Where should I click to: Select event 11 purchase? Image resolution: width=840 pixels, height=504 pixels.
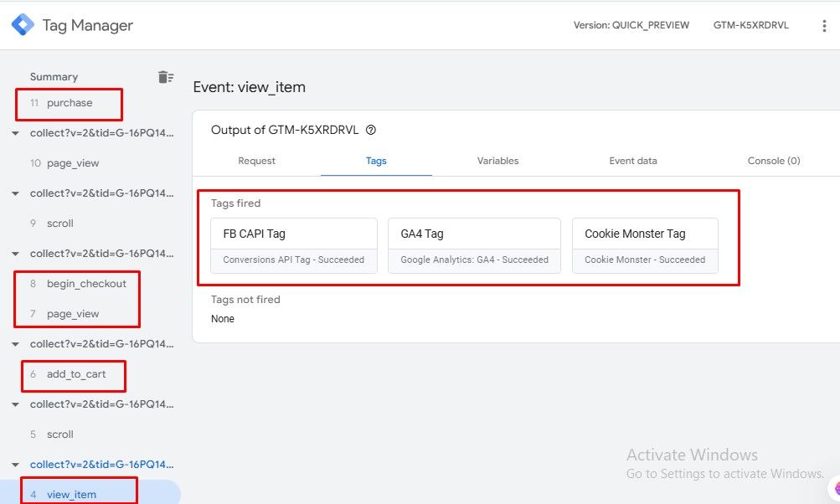coord(70,103)
